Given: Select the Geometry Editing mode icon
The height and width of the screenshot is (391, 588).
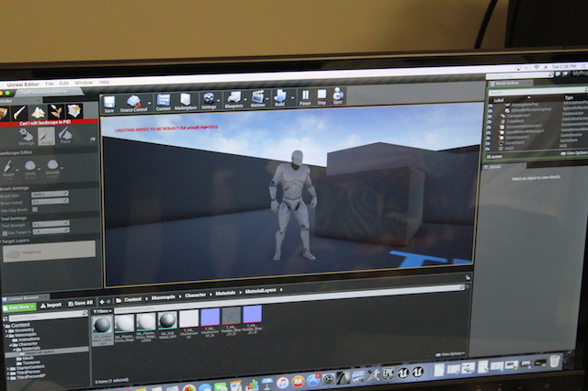Looking at the screenshot, I should (73, 111).
